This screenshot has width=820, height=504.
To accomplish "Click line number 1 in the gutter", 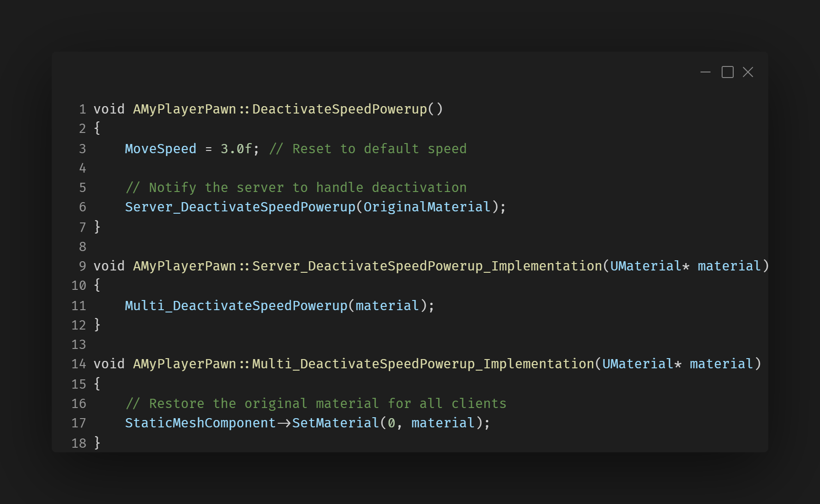I will 83,109.
